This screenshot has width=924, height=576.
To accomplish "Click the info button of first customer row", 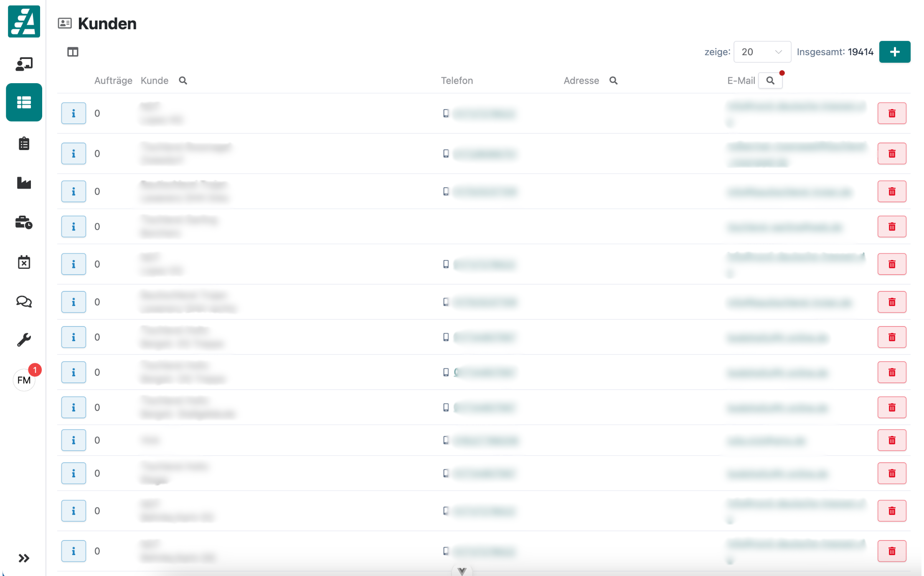I will 74,113.
